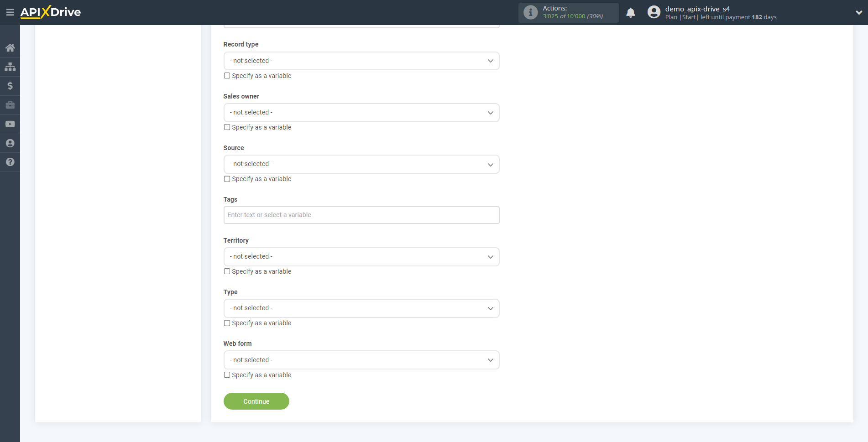Screen dimensions: 868x442
Task: Open the Record type dropdown
Action: [x=361, y=61]
